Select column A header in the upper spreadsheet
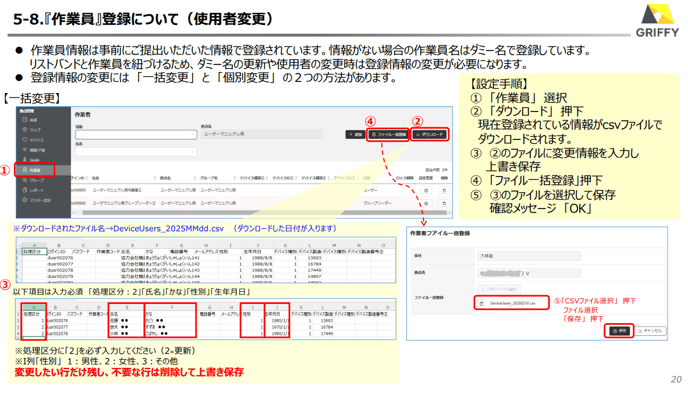Viewport: 688px width, 394px height. coord(34,245)
